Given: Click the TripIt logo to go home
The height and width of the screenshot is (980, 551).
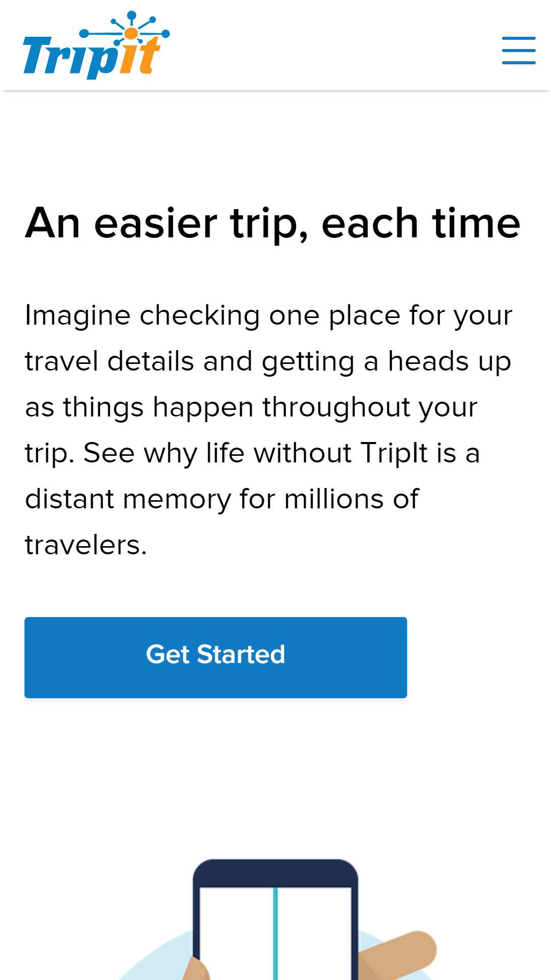Looking at the screenshot, I should pos(96,45).
